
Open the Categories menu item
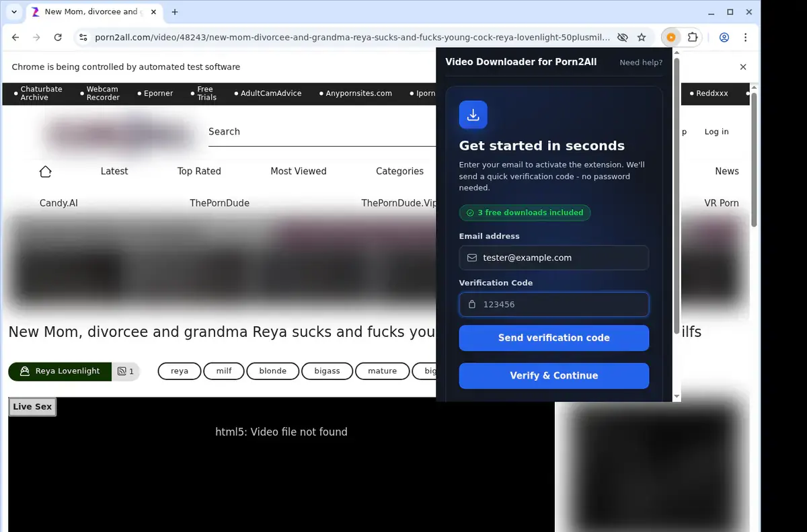tap(399, 172)
